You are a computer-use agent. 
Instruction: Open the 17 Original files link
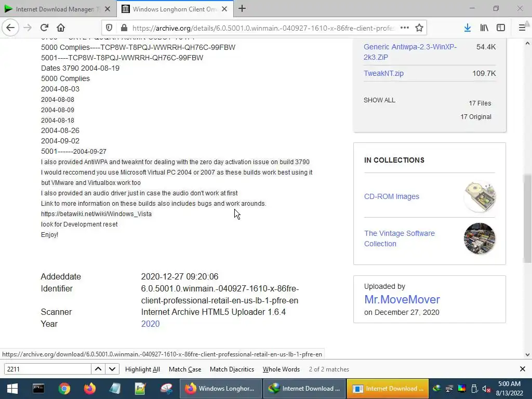point(476,117)
